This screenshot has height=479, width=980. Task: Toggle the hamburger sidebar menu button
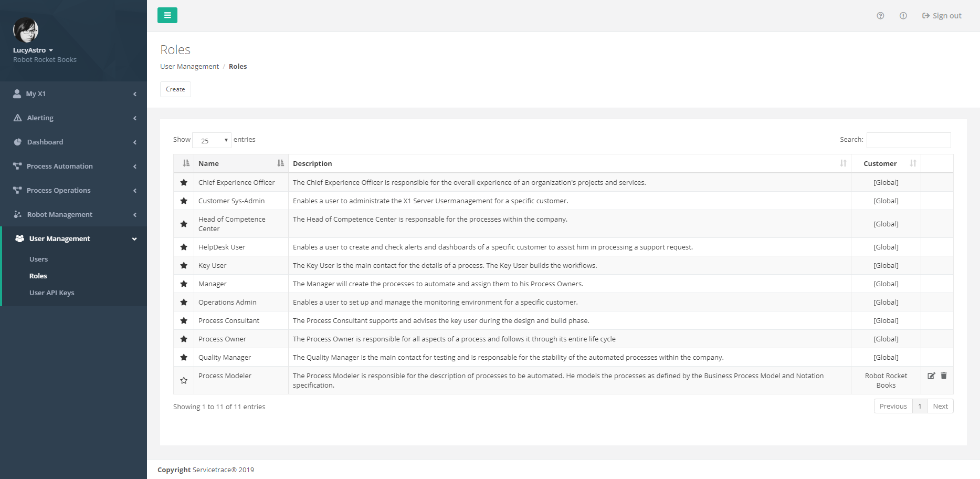167,15
